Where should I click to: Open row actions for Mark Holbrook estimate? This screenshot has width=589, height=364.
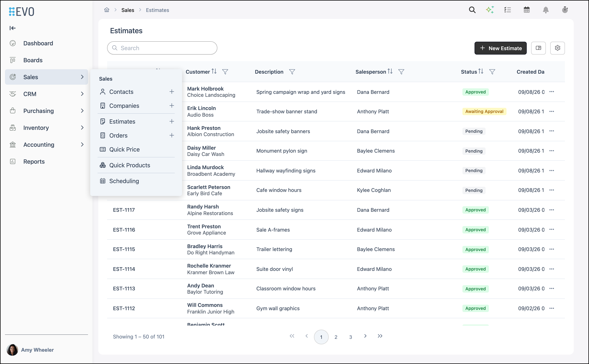[x=552, y=92]
